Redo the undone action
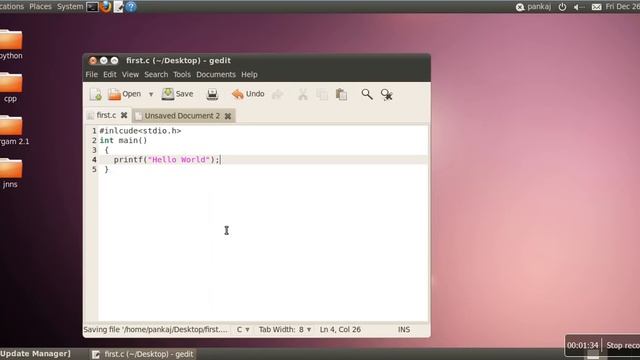 (x=278, y=94)
